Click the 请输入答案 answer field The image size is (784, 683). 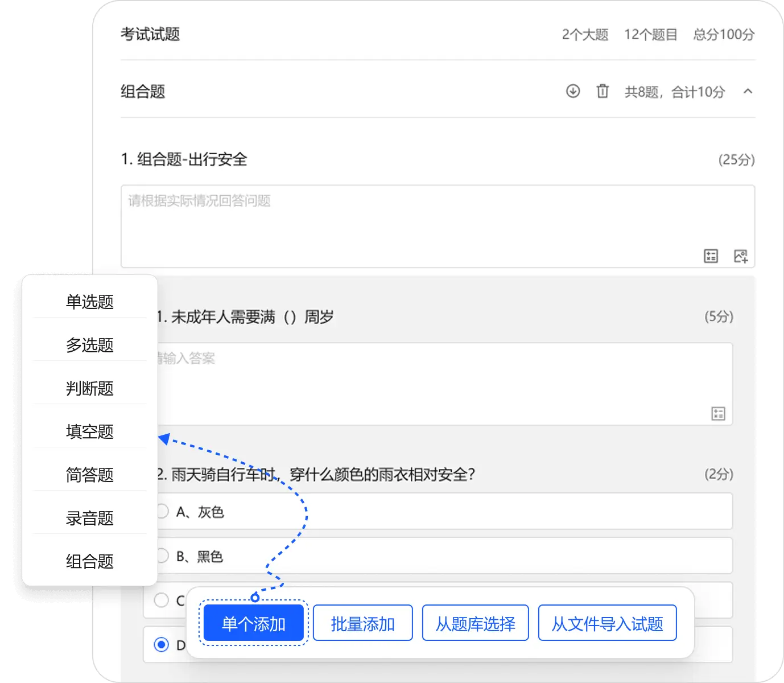444,384
